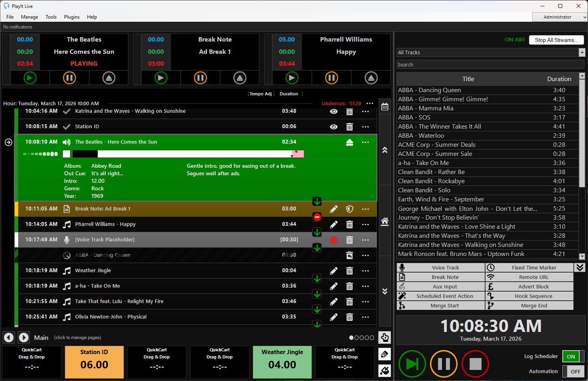Go to playlist home position

[x=385, y=221]
